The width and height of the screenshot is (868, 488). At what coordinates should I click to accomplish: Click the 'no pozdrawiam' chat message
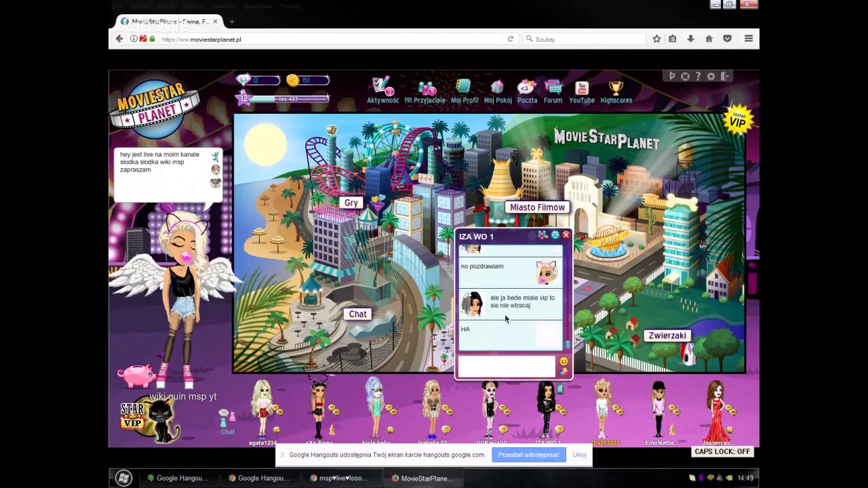point(482,266)
